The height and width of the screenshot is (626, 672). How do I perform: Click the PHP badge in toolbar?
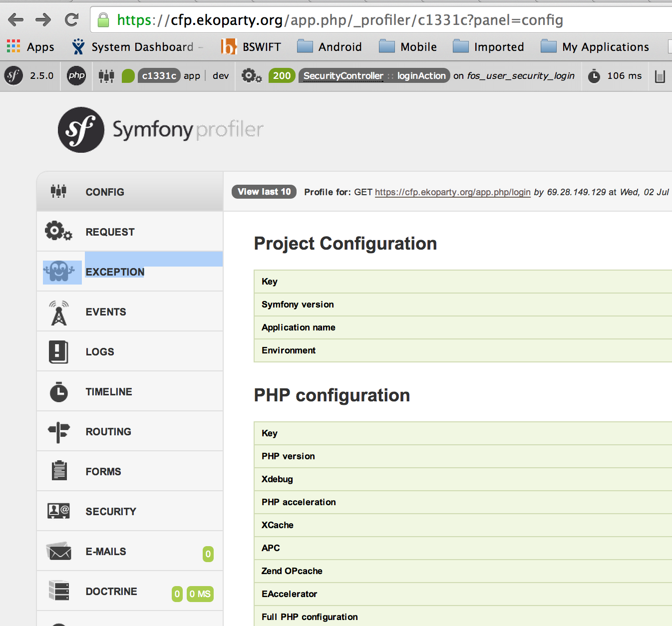[x=76, y=76]
